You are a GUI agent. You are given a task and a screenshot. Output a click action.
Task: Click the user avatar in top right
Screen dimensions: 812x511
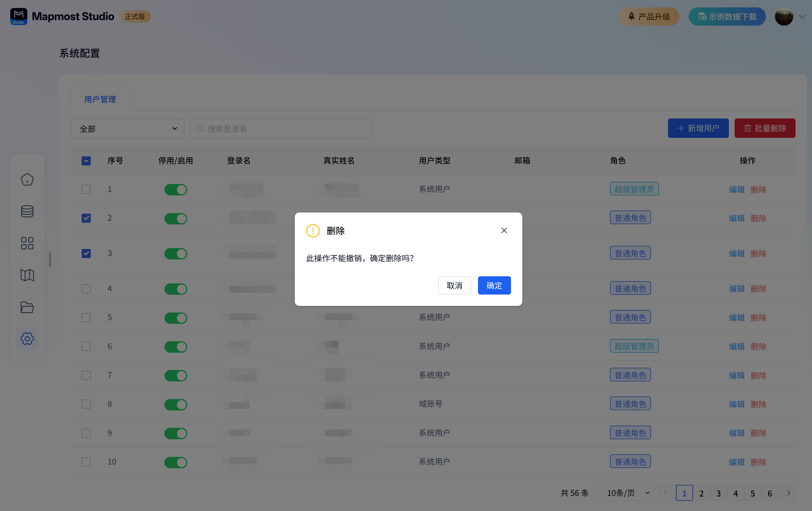pyautogui.click(x=783, y=17)
